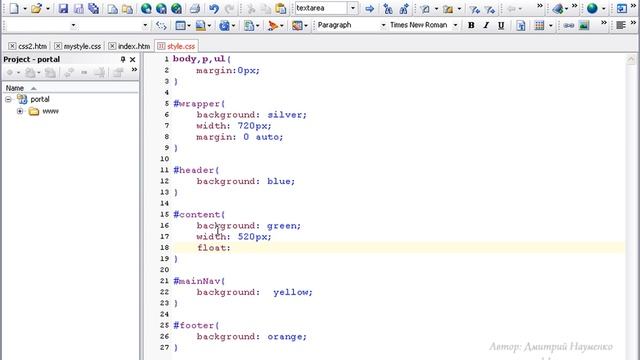640x360 pixels.
Task: Click into the textarea search box
Action: [x=321, y=8]
